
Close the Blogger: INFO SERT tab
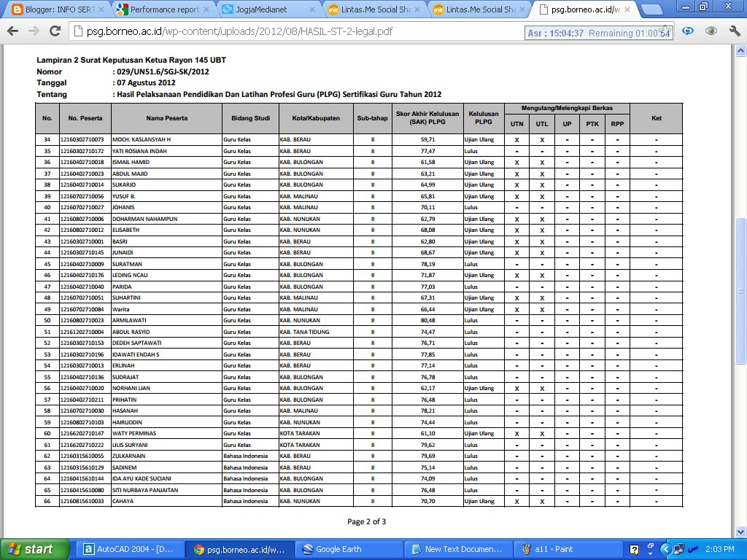(101, 9)
